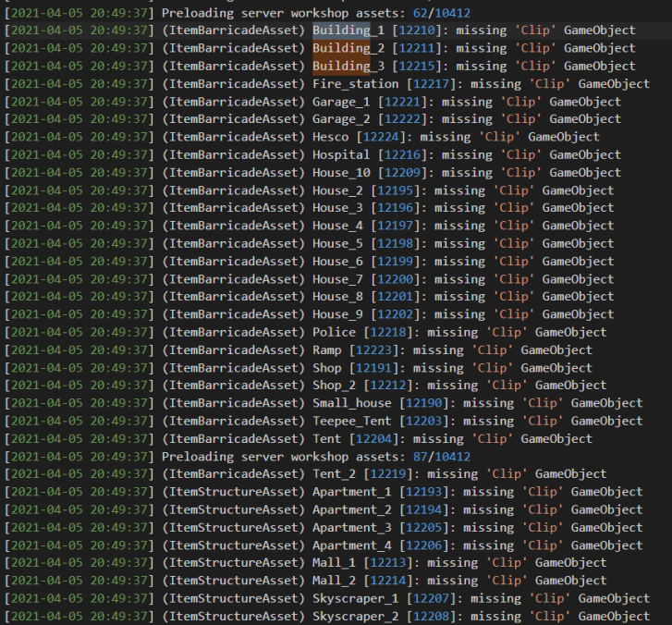Click the highlighted 'Building_1' asset name
This screenshot has width=672, height=625.
[x=348, y=31]
